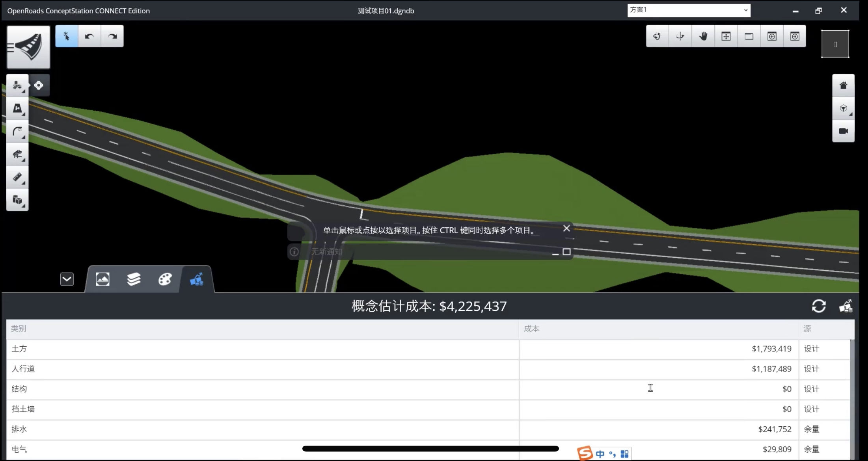Click the orbit rotate view icon
Image resolution: width=868 pixels, height=461 pixels.
658,36
